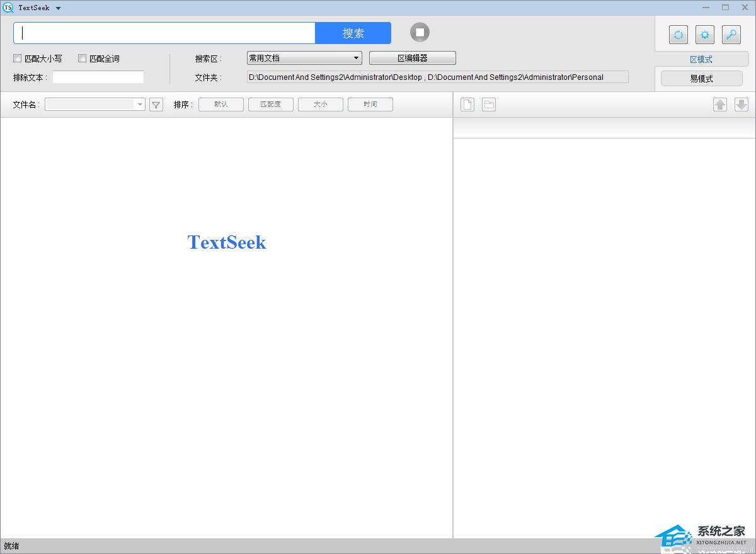Sort results by 大小
756x554 pixels.
pos(321,105)
